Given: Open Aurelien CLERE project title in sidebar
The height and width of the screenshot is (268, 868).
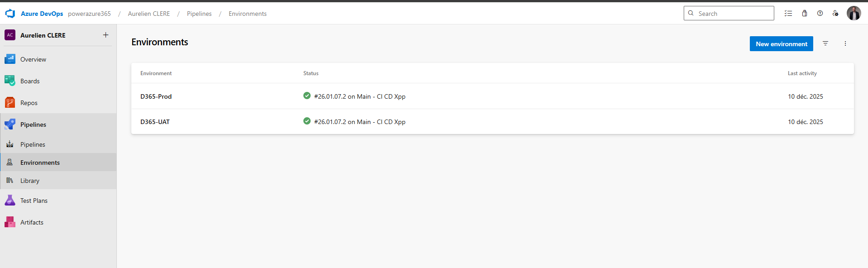Looking at the screenshot, I should (x=43, y=35).
